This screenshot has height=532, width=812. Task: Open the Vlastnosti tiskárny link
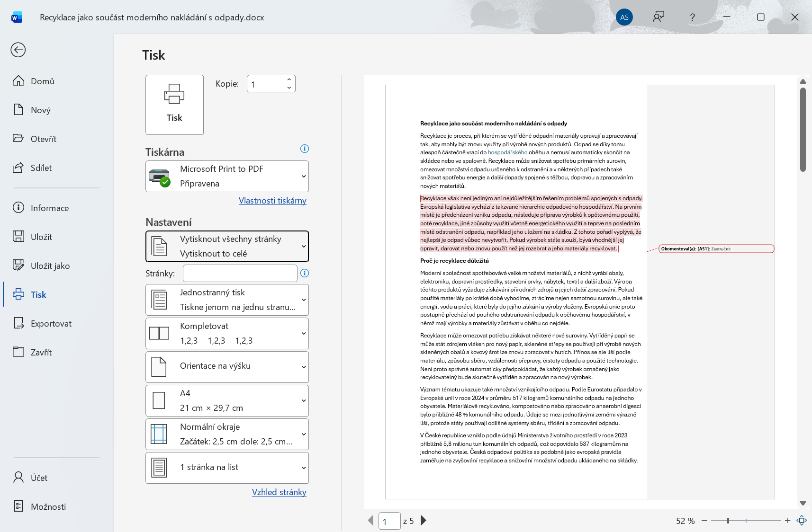coord(272,201)
